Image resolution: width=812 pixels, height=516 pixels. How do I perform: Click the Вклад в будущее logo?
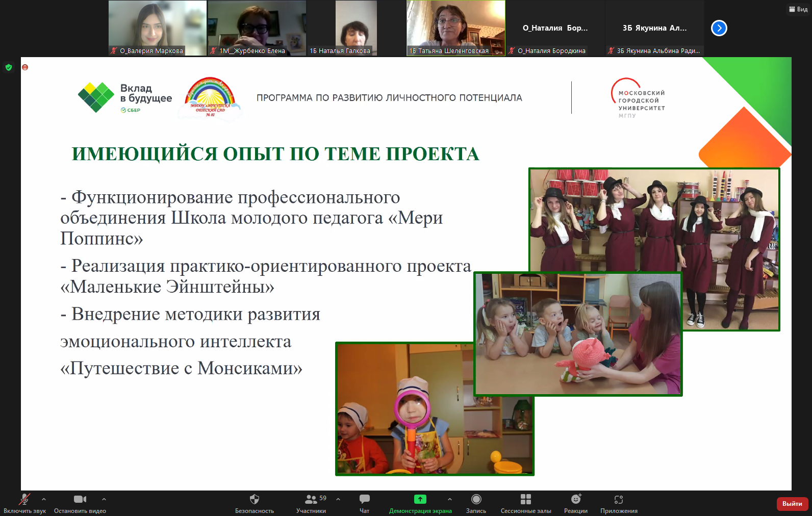pos(125,97)
